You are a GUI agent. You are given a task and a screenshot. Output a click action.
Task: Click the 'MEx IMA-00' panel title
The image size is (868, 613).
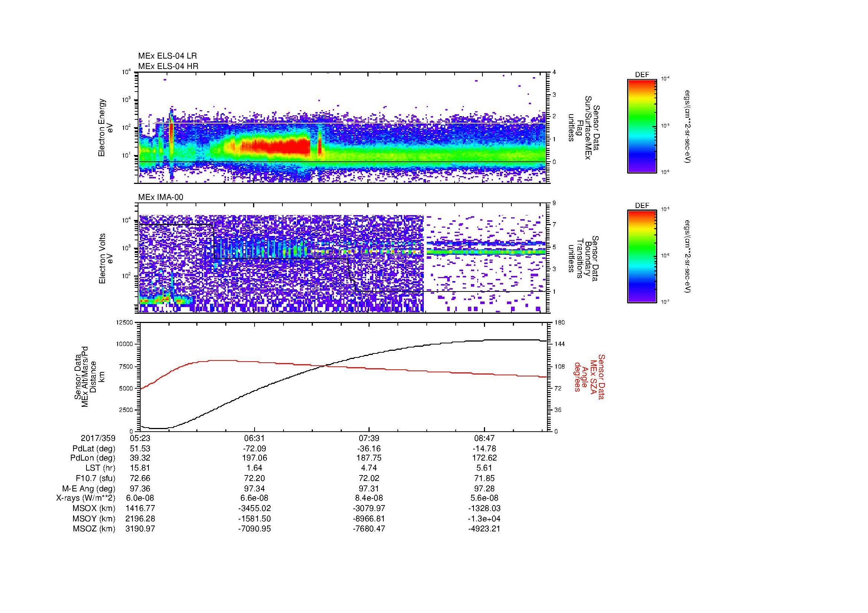[x=161, y=197]
